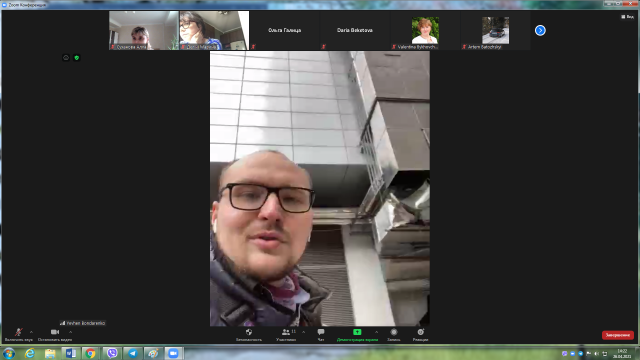Show next participants with blue arrow
Viewport: 640px width, 360px height.
[540, 30]
